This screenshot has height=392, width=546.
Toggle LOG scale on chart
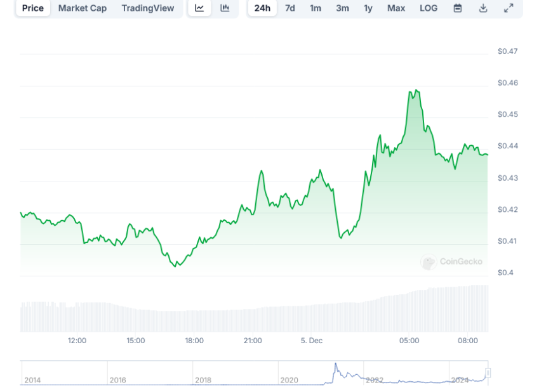click(x=429, y=8)
